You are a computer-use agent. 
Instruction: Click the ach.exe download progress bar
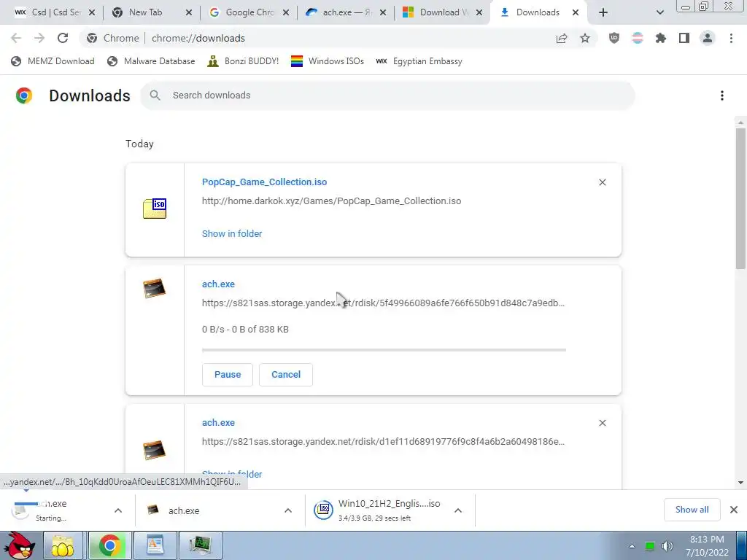pyautogui.click(x=384, y=350)
